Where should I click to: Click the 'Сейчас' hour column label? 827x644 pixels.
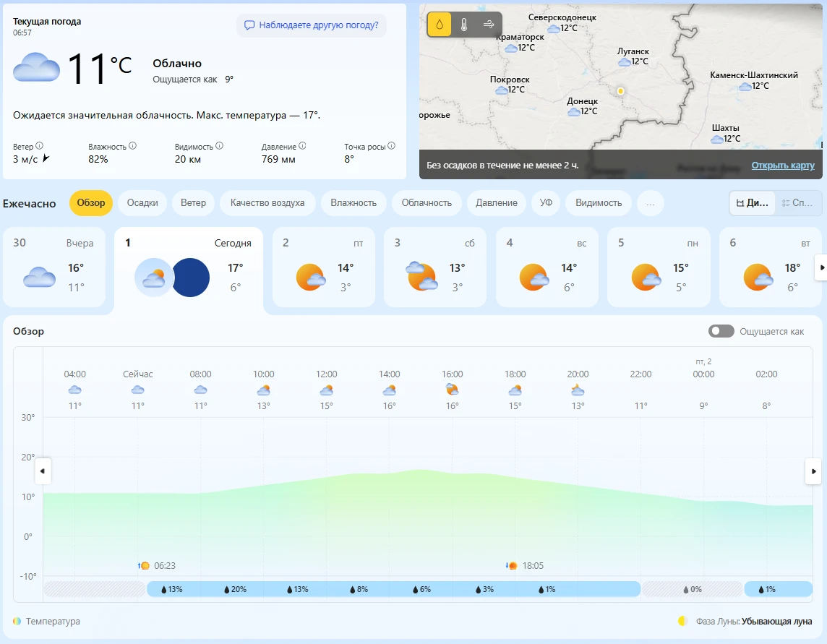click(137, 374)
